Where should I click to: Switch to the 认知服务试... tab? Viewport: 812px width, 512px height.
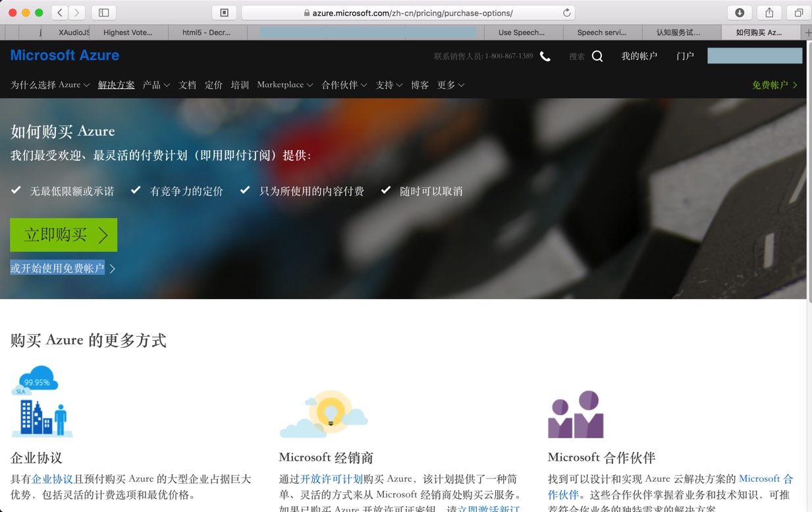(x=682, y=32)
